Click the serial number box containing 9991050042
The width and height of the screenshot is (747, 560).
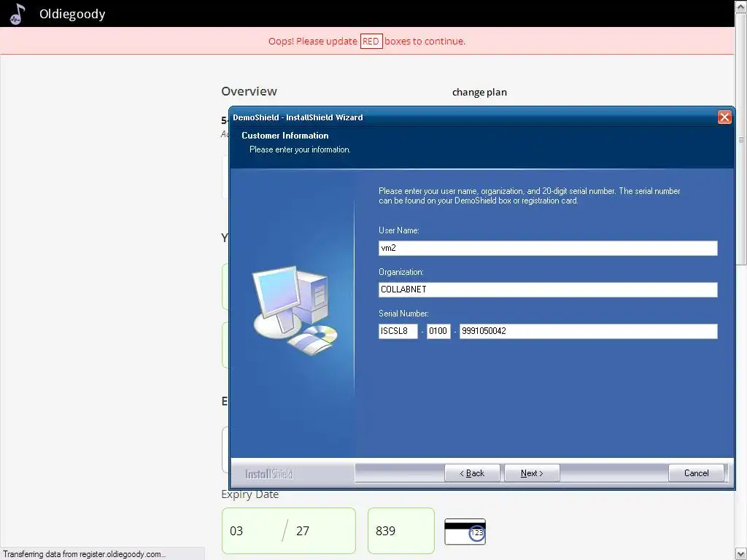point(589,331)
